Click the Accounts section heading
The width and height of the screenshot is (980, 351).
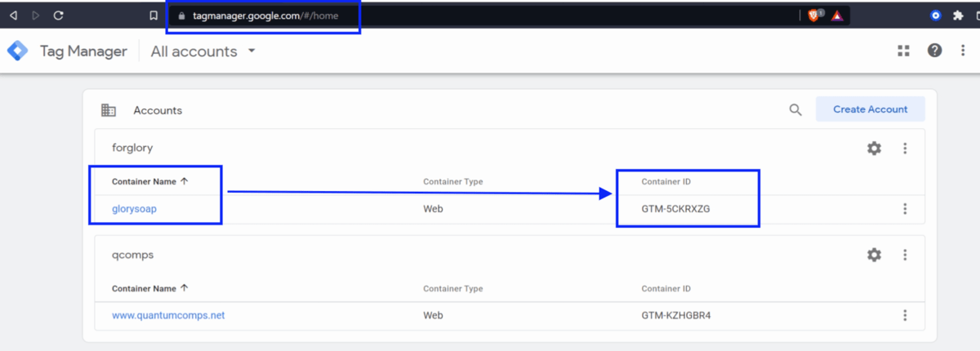(158, 110)
